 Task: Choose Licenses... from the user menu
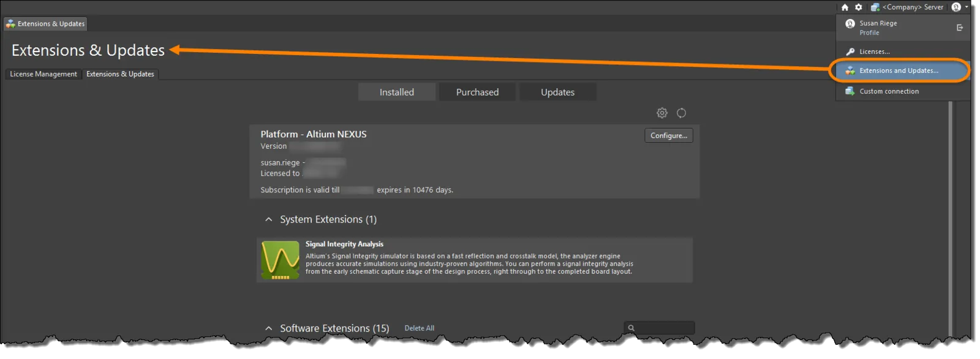pos(903,51)
